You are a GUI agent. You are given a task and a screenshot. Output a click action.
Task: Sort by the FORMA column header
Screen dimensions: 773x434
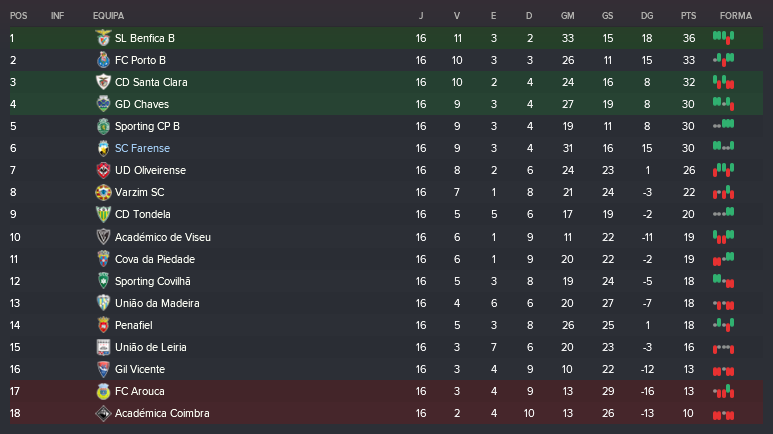pyautogui.click(x=735, y=16)
